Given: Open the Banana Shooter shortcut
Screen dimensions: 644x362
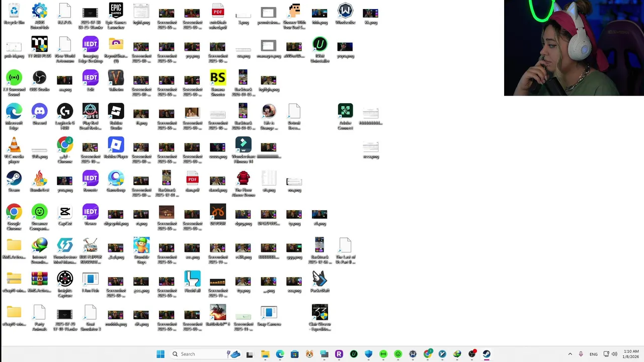Looking at the screenshot, I should tap(218, 83).
